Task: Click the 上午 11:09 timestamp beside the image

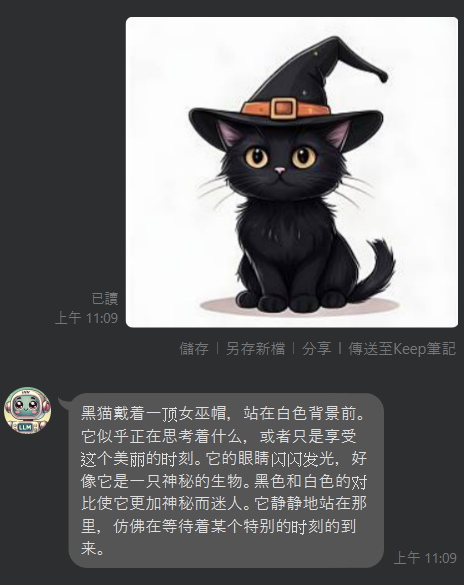Action: (x=86, y=318)
